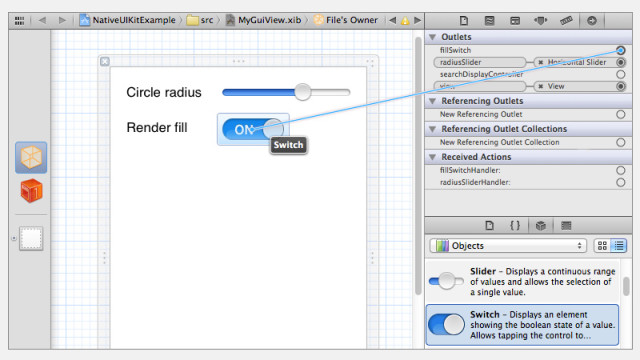Open the related files grid icon
This screenshot has height=360, width=640.
pyautogui.click(x=19, y=20)
